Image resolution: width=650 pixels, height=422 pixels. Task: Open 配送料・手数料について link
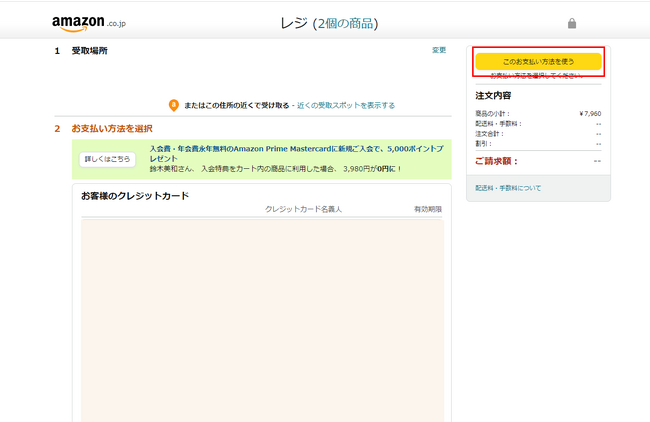(x=508, y=188)
